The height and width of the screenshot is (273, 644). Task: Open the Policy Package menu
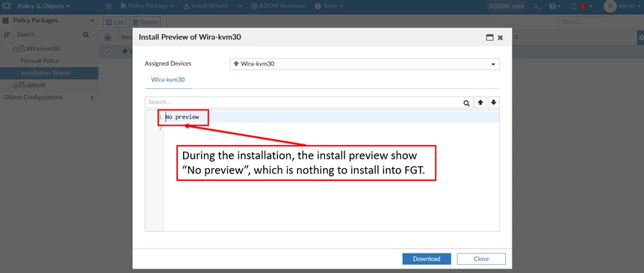coord(146,6)
